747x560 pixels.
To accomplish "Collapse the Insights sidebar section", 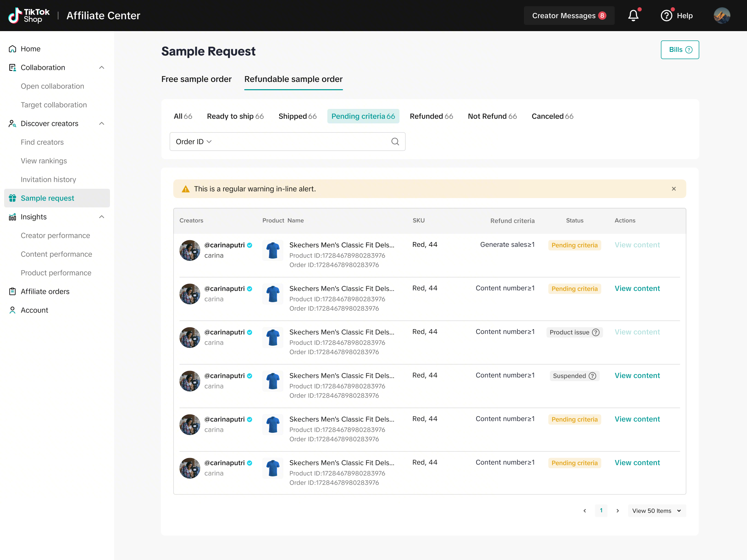I will point(102,217).
